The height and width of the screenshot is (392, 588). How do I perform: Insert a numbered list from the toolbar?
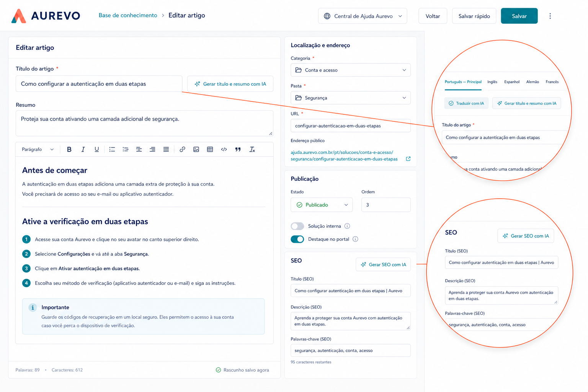tap(125, 149)
